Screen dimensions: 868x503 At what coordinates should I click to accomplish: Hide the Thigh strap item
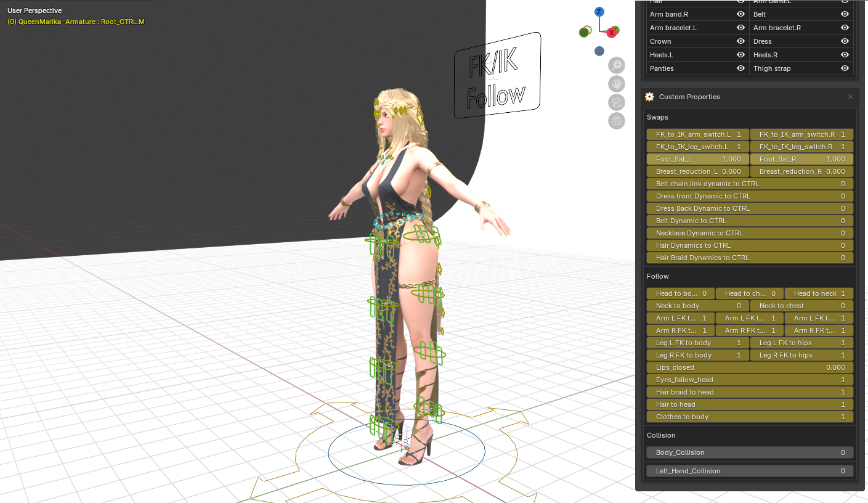(x=845, y=68)
